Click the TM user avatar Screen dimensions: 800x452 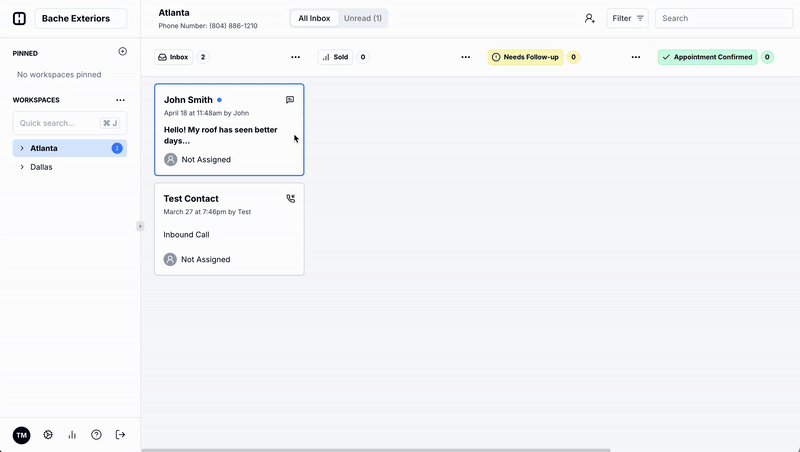21,435
